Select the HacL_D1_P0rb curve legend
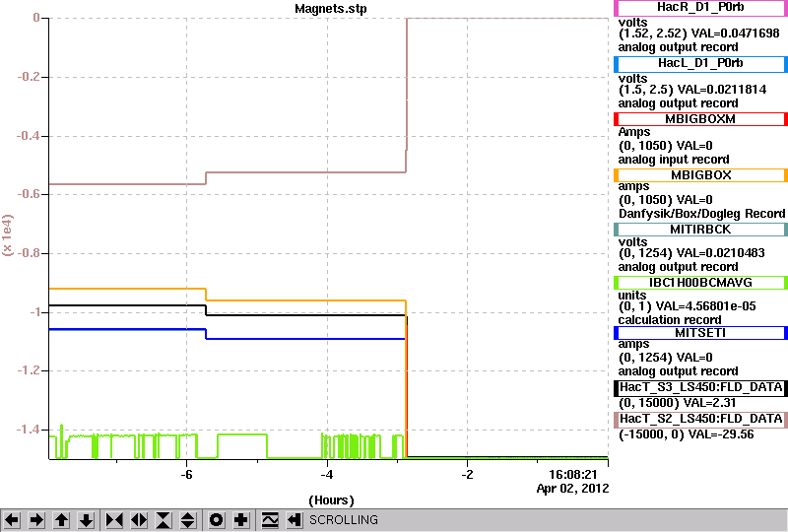The width and height of the screenshot is (788, 532). click(700, 64)
